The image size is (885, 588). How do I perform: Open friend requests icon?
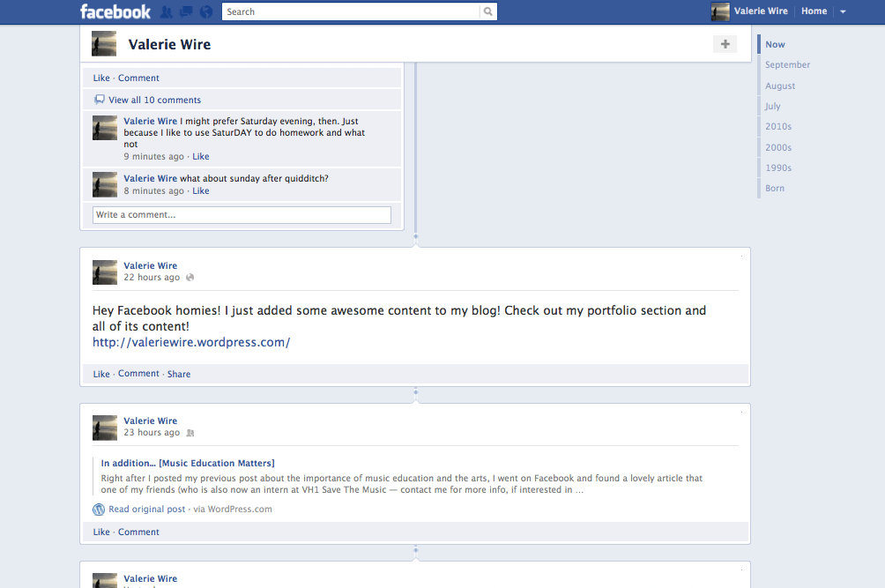click(x=167, y=11)
